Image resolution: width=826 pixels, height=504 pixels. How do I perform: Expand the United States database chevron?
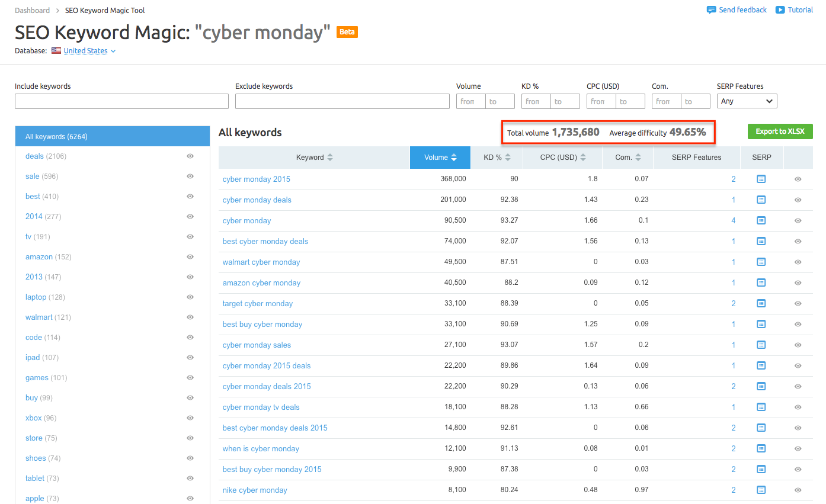click(x=113, y=51)
